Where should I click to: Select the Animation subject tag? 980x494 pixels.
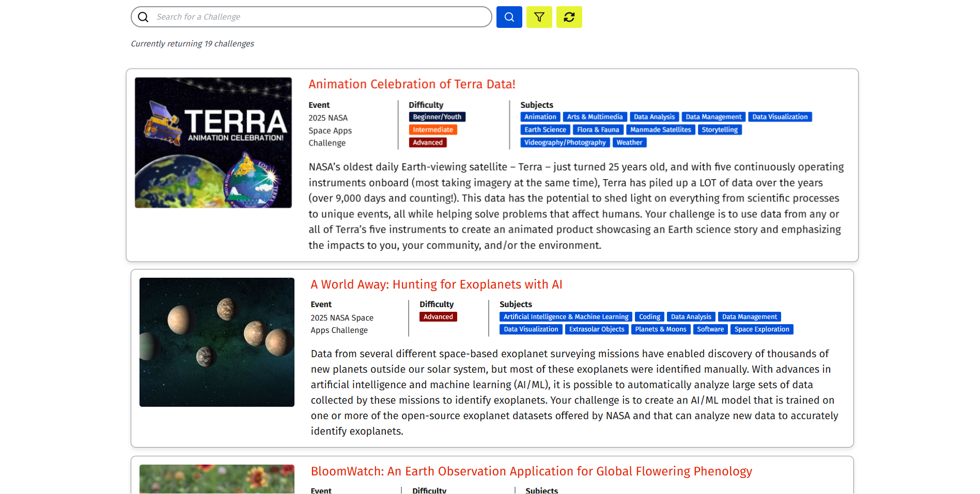point(540,117)
